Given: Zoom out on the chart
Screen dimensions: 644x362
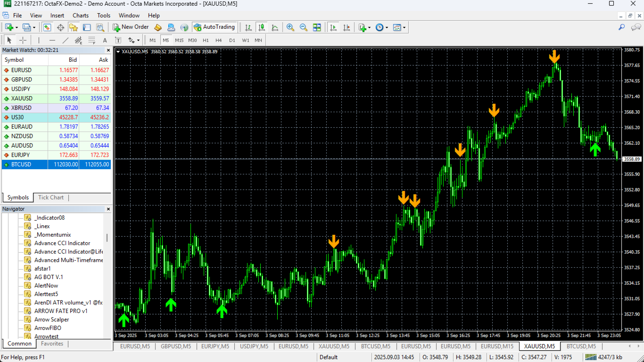Looking at the screenshot, I should pos(304,27).
